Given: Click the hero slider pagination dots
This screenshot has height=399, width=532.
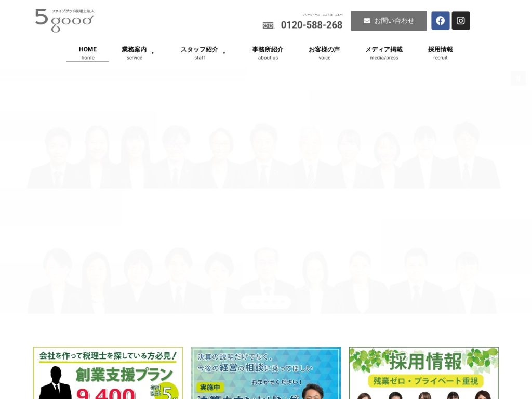Looking at the screenshot, I should tap(266, 301).
